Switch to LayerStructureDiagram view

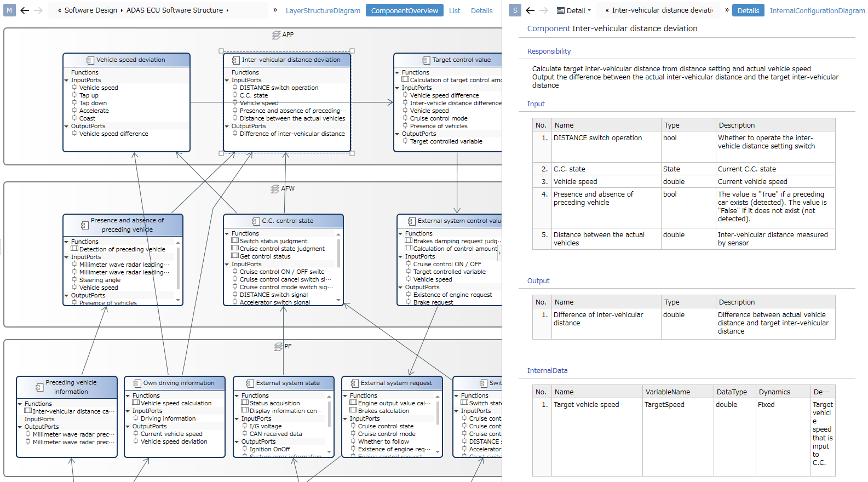pyautogui.click(x=323, y=10)
